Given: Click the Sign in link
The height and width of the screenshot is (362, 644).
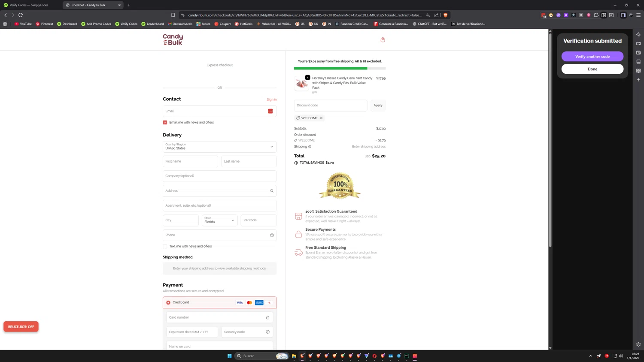Looking at the screenshot, I should (272, 100).
